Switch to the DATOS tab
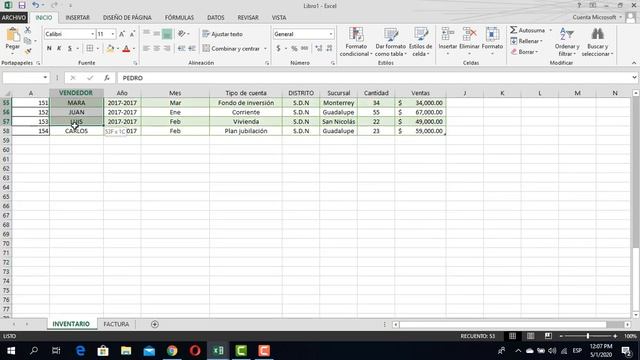Screen dimensions: 640x360 tap(216, 18)
